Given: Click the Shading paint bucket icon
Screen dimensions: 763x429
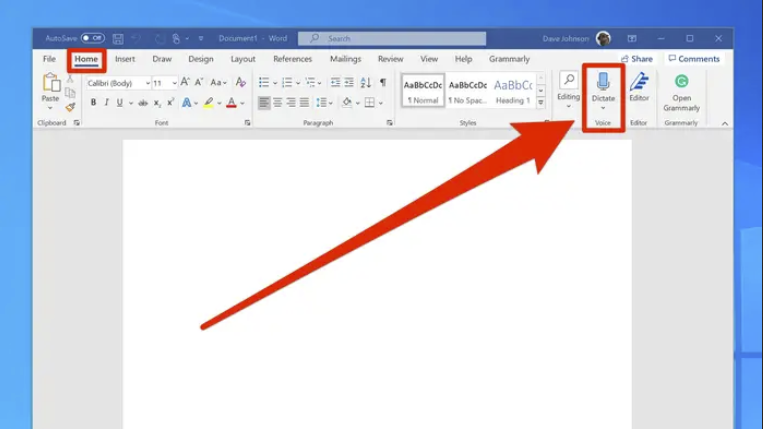Looking at the screenshot, I should click(347, 103).
